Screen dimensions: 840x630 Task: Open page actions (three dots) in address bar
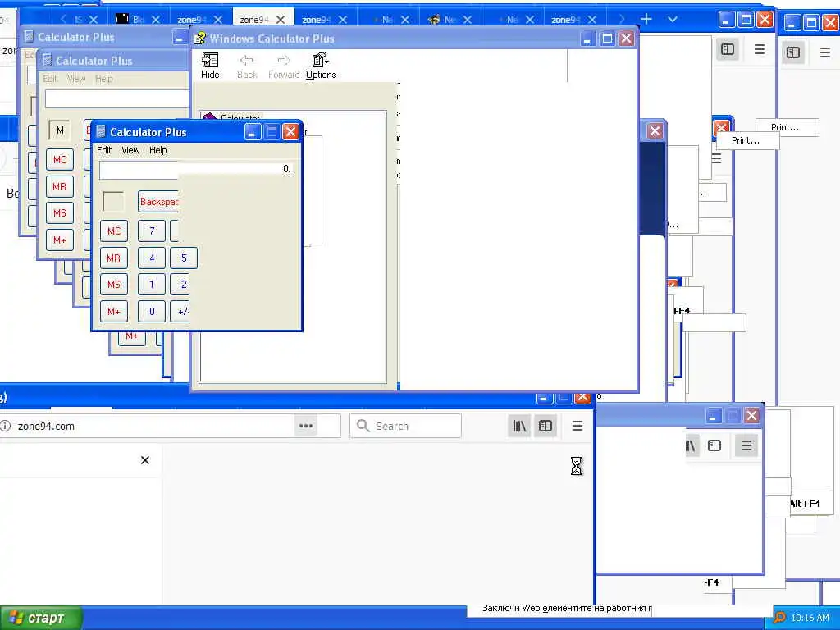[x=306, y=426]
